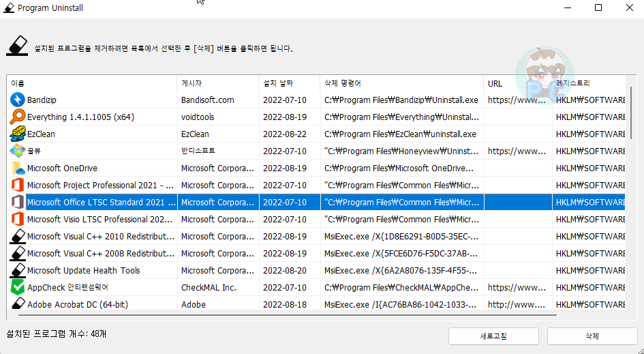
Task: Click MsiExec /X{5FCE6D76 command cell
Action: click(x=401, y=254)
